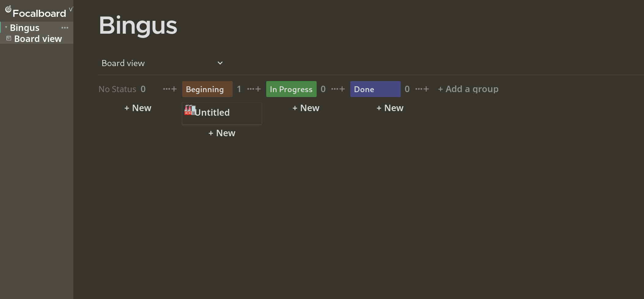Click New under In Progress column

[x=306, y=108]
